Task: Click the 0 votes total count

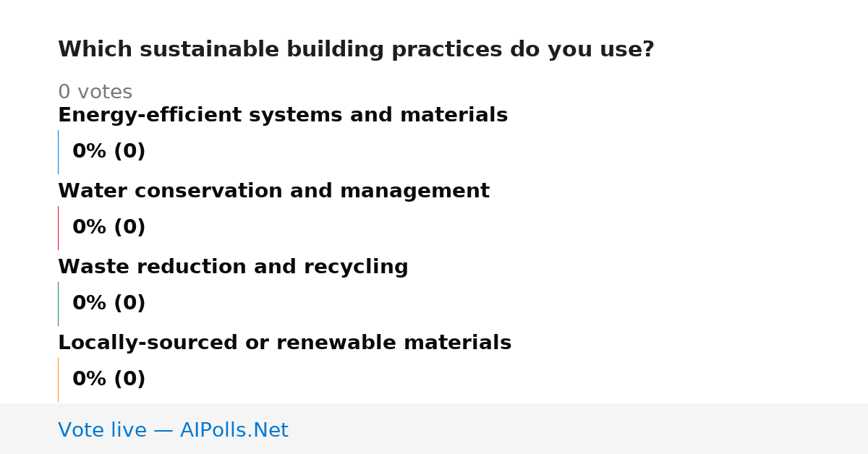Action: [95, 93]
